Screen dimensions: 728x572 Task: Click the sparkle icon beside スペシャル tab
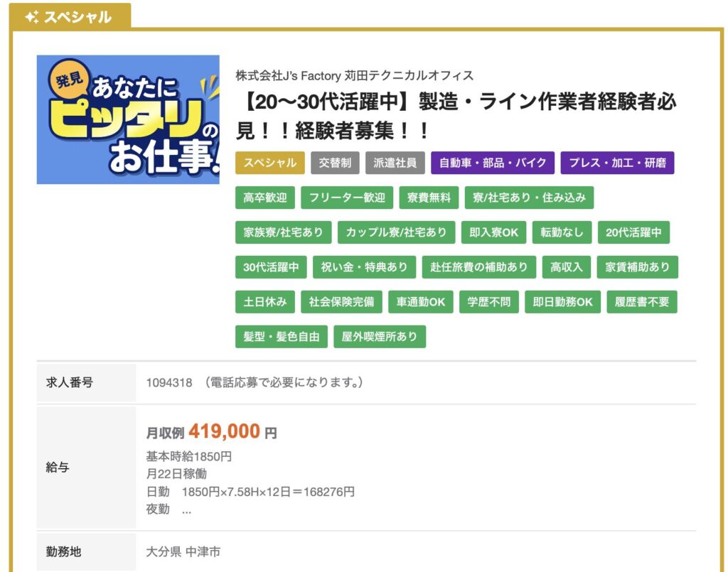coord(32,17)
